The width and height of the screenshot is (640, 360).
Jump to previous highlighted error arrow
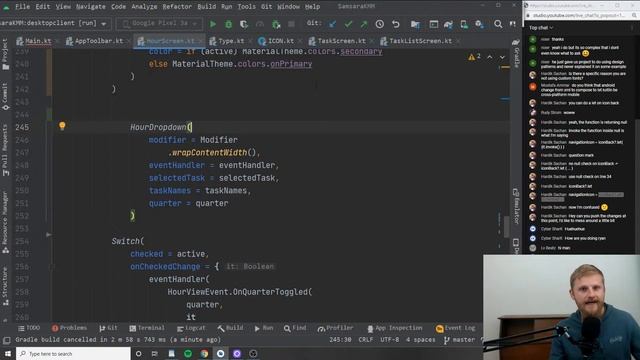click(489, 57)
